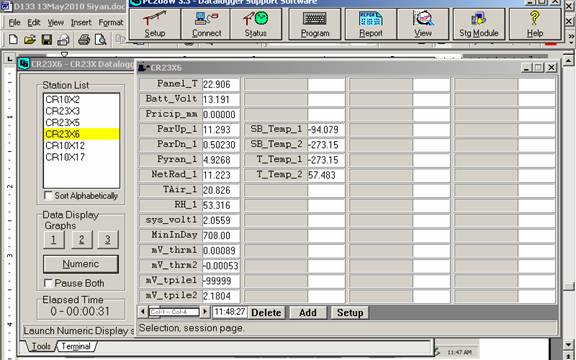Click Word vertical scrollbar up arrow
576x360 pixels.
coord(568,60)
